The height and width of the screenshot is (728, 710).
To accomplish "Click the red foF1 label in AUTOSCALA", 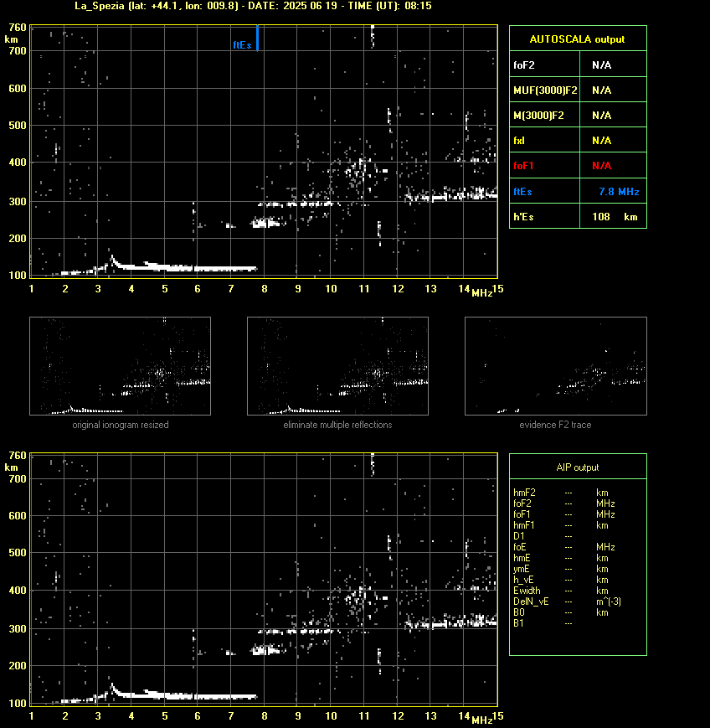I will (523, 166).
